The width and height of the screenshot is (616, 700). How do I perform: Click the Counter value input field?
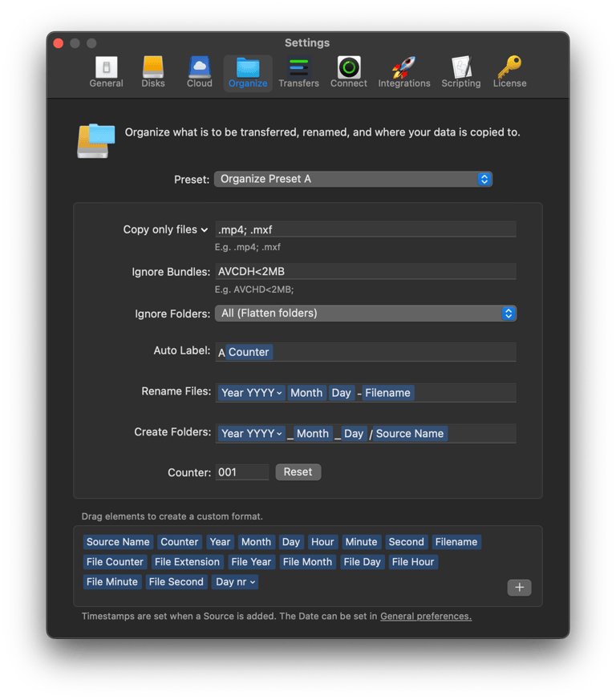point(241,472)
